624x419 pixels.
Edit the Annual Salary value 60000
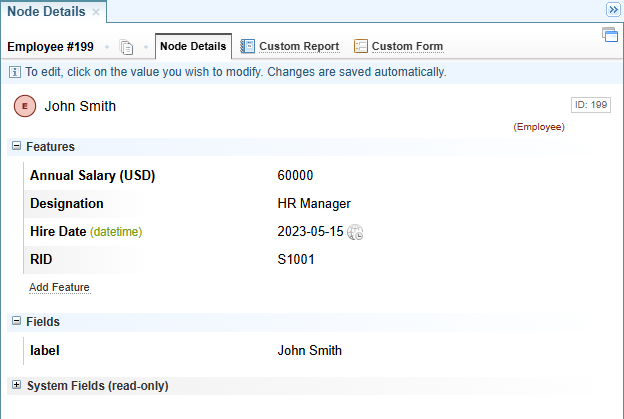pyautogui.click(x=295, y=175)
